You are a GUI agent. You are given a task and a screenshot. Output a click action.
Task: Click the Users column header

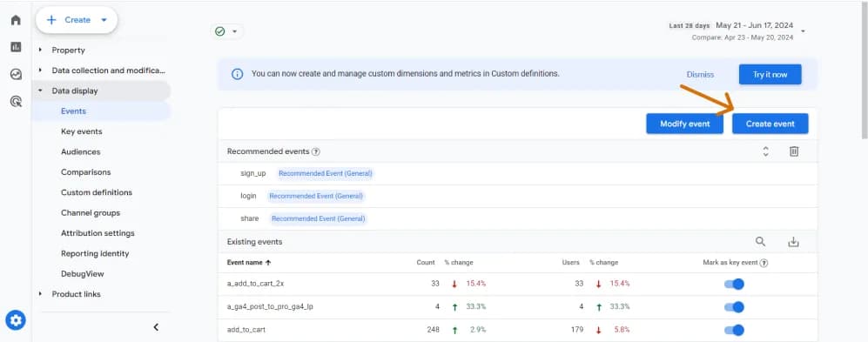pos(571,263)
